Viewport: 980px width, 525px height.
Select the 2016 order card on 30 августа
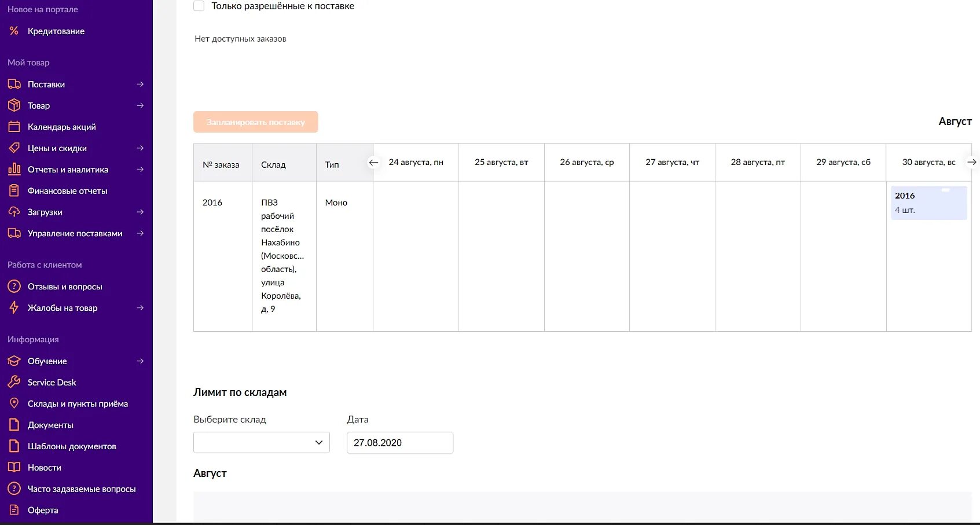point(929,203)
